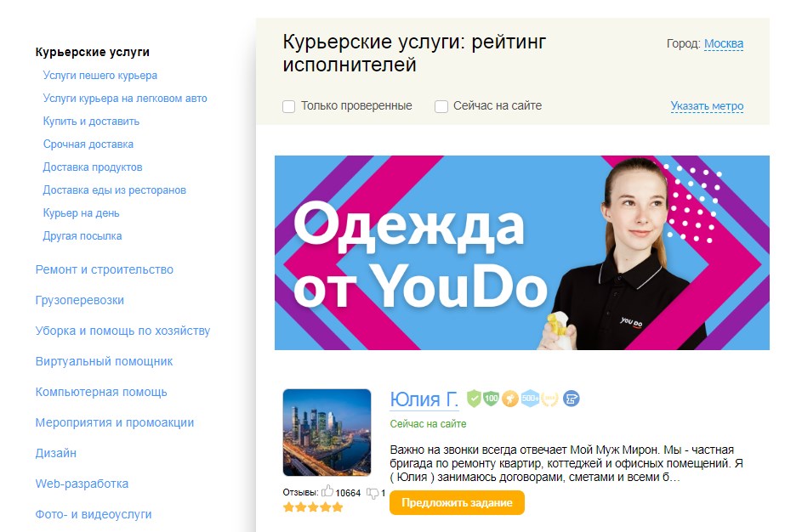The width and height of the screenshot is (802, 532).
Task: Open the city selector 'Москва'
Action: tap(724, 44)
